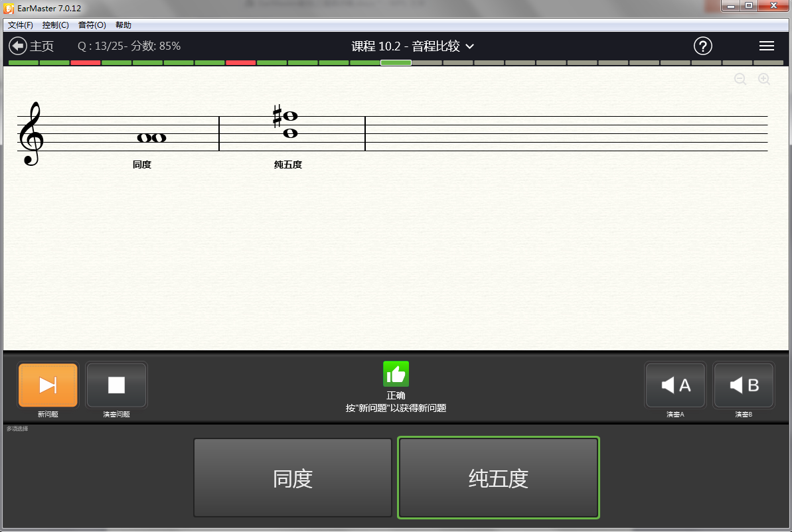Zoom out on the staff view
The height and width of the screenshot is (532, 792).
coord(740,79)
